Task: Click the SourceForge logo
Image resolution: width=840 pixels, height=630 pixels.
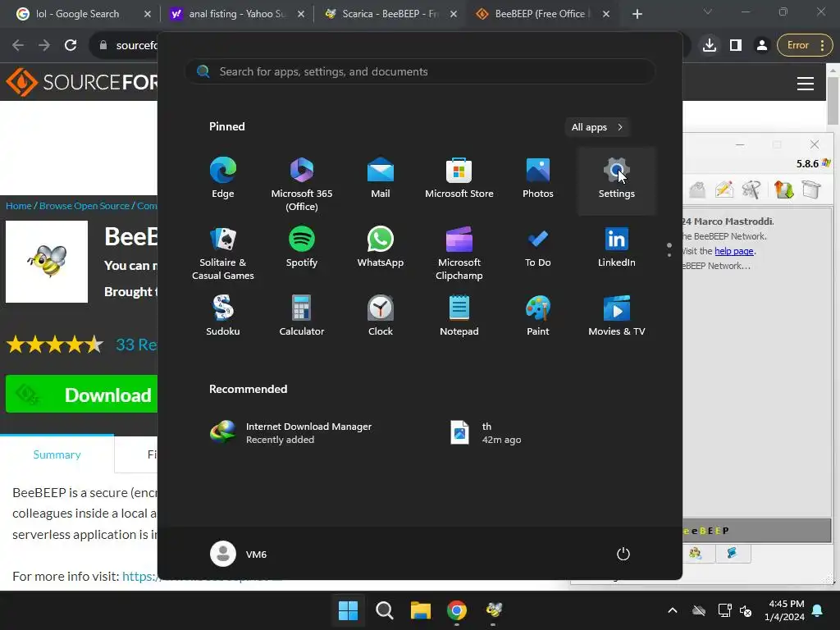Action: 82,82
